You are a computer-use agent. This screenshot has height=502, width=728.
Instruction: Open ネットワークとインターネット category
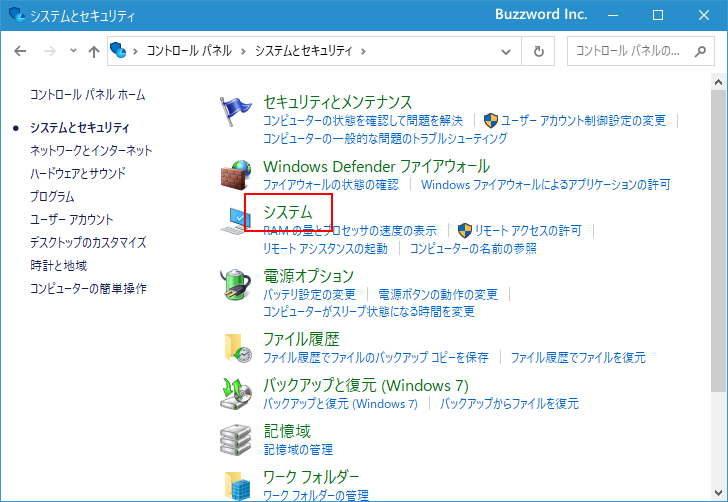(91, 150)
